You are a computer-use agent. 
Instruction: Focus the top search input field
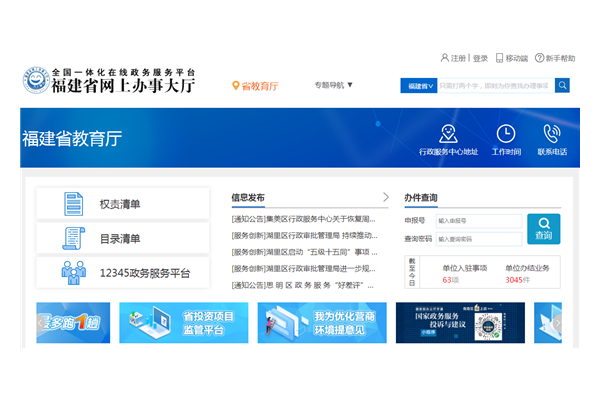pos(496,86)
